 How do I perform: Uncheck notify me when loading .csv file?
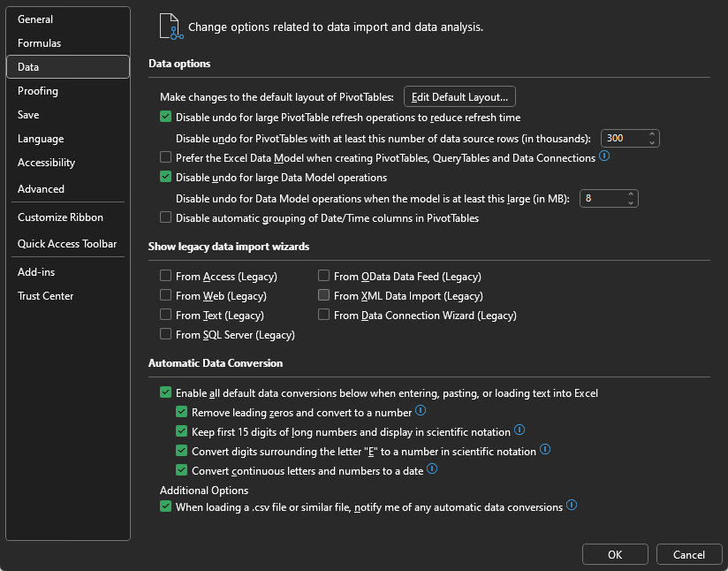[x=166, y=506]
